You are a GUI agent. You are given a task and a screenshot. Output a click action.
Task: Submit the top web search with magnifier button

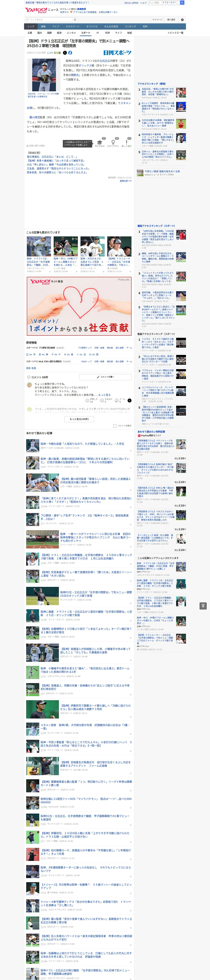coord(182,3)
